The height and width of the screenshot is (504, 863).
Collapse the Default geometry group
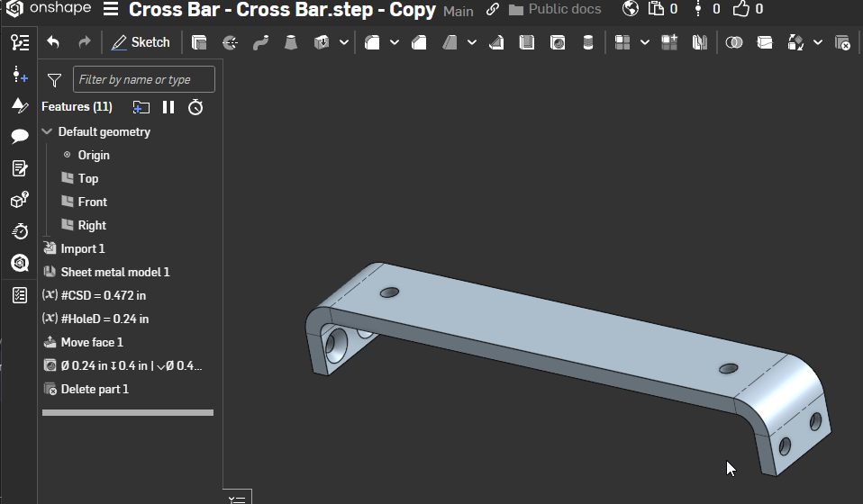click(48, 131)
